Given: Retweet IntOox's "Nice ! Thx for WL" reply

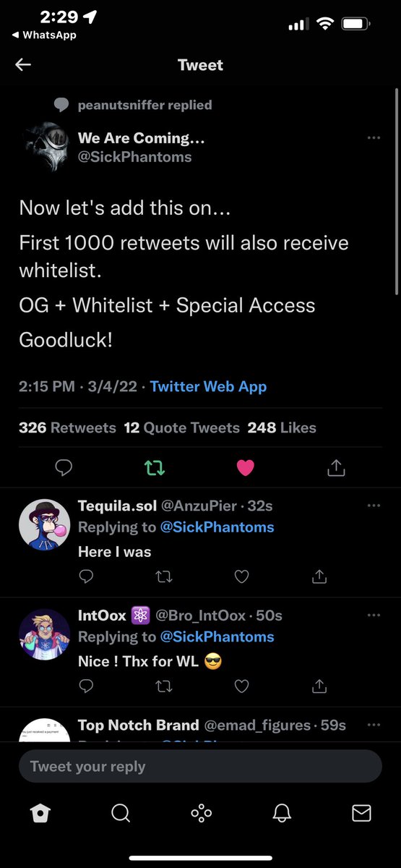Looking at the screenshot, I should tap(164, 686).
